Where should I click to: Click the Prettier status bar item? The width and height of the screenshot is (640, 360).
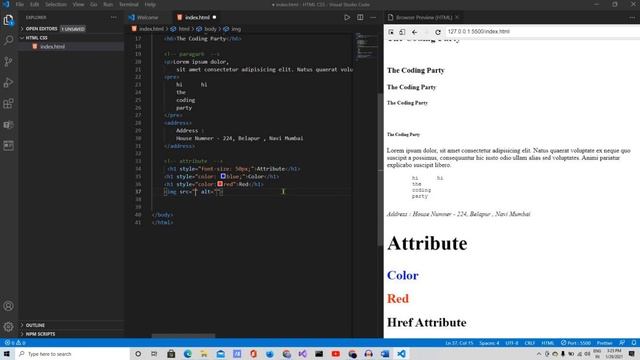[604, 343]
